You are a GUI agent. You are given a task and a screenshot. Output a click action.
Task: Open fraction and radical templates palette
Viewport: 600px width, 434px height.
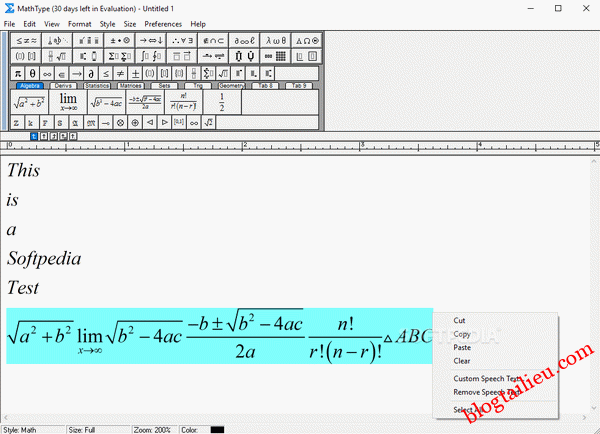coord(57,56)
